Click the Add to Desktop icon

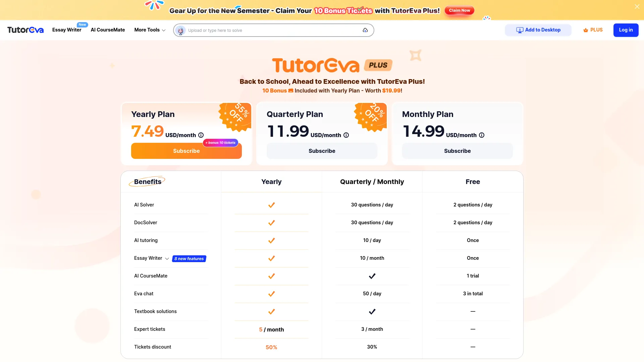click(x=519, y=30)
